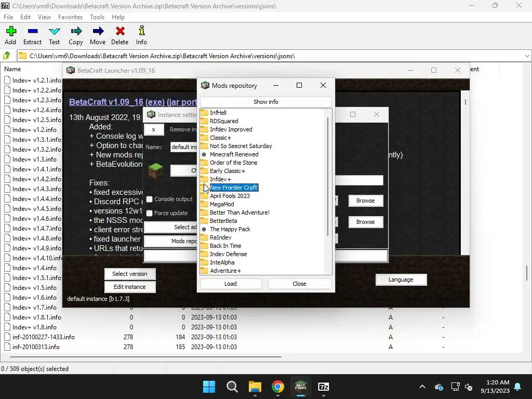Viewport: 532px width, 399px height.
Task: Select inf-20100227-1433.info file
Action: click(44, 337)
